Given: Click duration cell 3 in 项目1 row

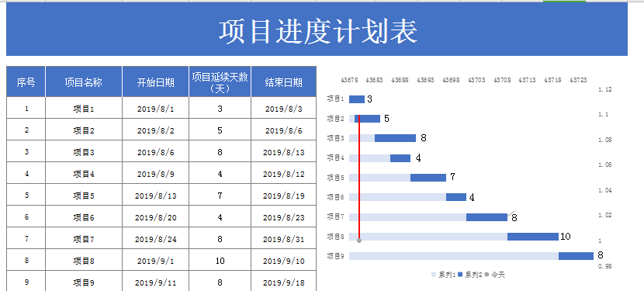Looking at the screenshot, I should 220,109.
